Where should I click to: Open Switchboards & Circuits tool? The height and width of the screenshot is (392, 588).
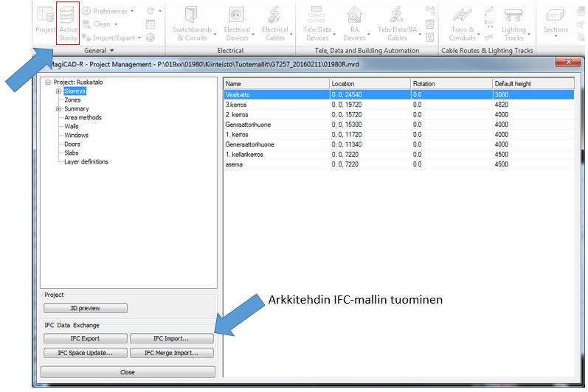point(193,24)
